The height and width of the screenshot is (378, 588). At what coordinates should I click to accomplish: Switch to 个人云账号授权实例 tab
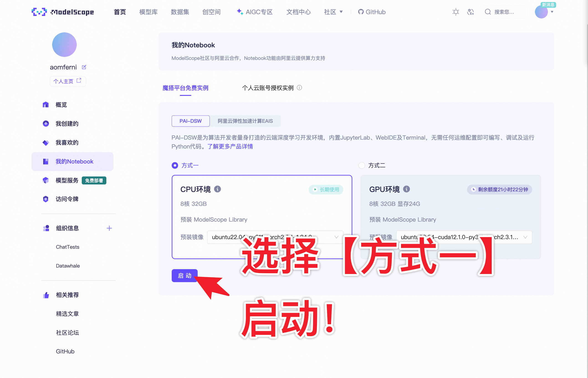coord(268,88)
